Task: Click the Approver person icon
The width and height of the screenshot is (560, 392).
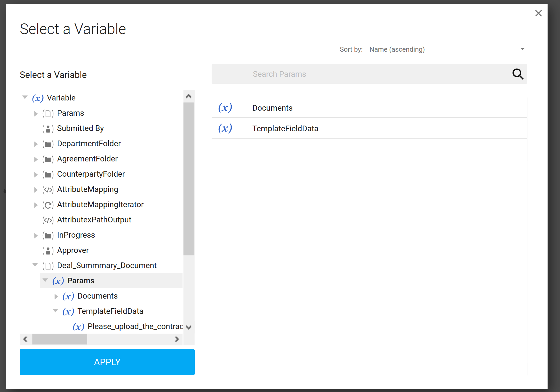Action: pyautogui.click(x=48, y=251)
